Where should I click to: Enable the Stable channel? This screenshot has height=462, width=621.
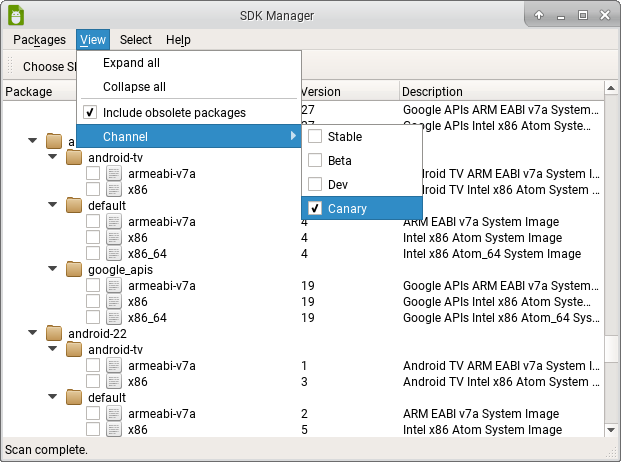[315, 136]
